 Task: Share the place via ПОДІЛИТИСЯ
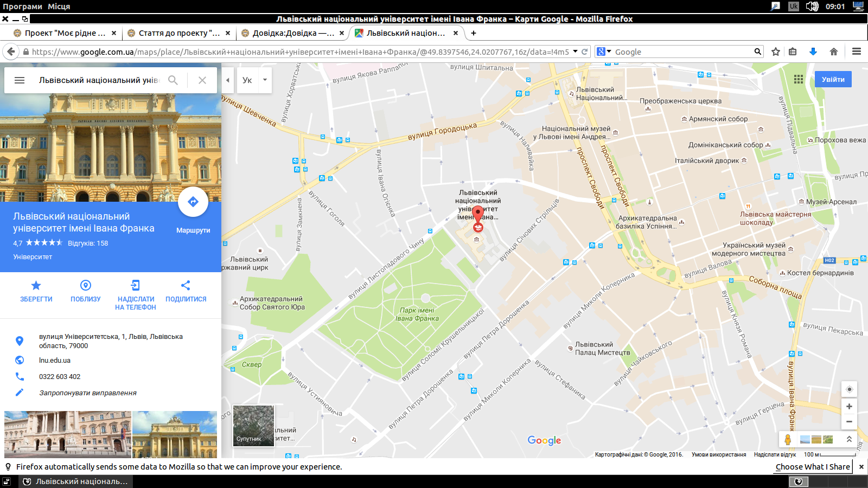point(186,286)
